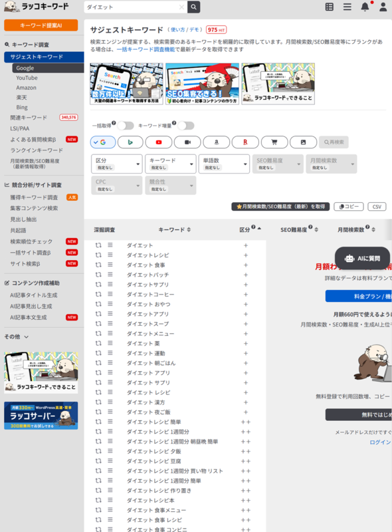Viewport: 392px width, 532px height.
Task: Toggle the キーワード増量 switch
Action: coord(186,126)
